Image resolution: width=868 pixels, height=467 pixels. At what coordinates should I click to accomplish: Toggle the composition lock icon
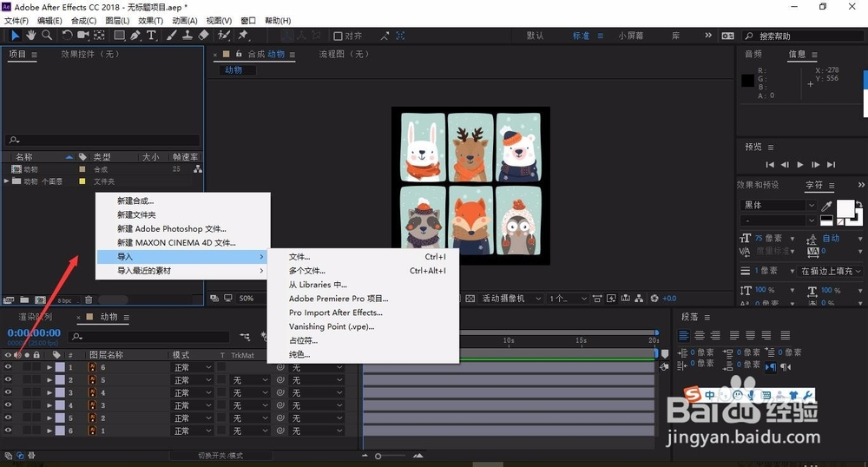(x=239, y=54)
